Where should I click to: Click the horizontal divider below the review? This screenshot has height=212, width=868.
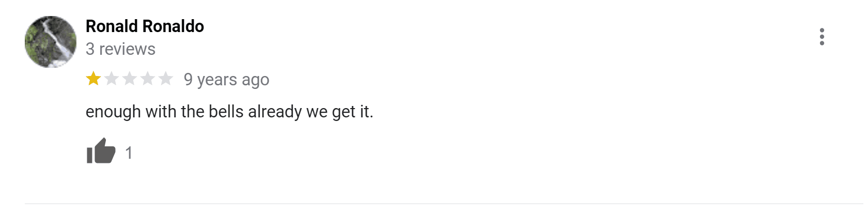pos(444,204)
